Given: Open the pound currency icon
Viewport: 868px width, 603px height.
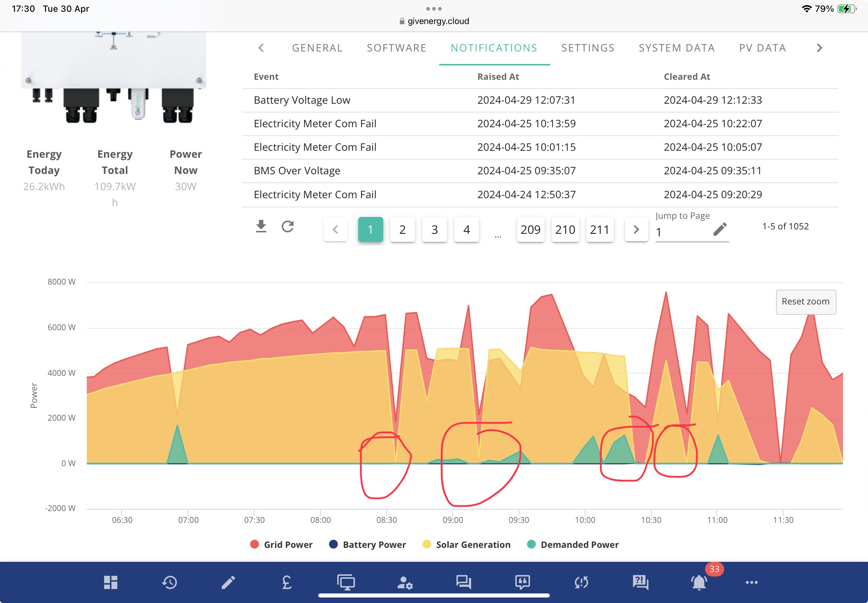Looking at the screenshot, I should pos(287,582).
